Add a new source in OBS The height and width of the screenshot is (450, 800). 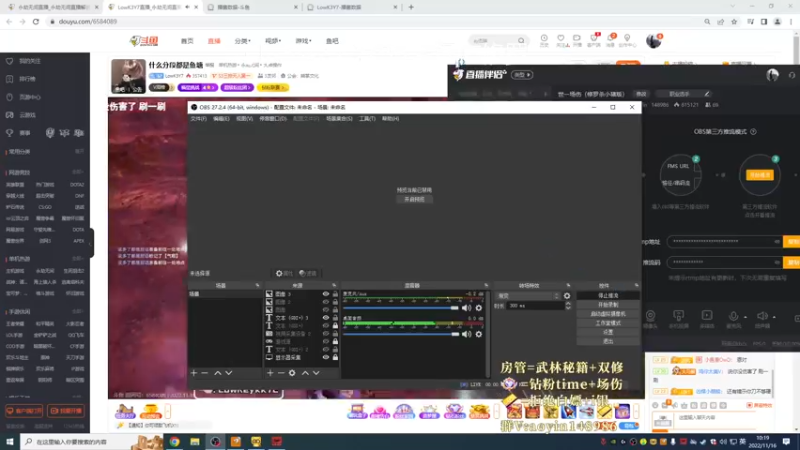coord(270,373)
